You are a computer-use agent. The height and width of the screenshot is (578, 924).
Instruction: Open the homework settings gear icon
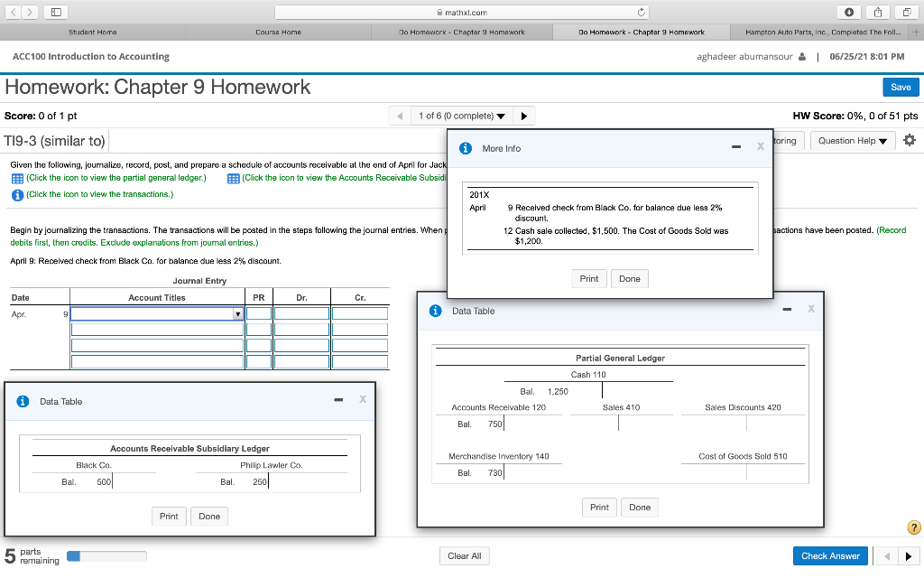pyautogui.click(x=910, y=140)
